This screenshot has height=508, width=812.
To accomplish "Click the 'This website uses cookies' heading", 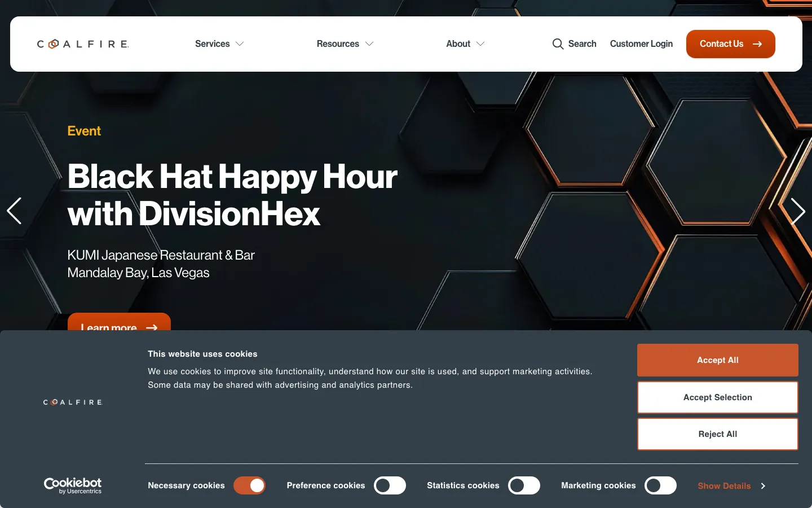I will pyautogui.click(x=202, y=354).
